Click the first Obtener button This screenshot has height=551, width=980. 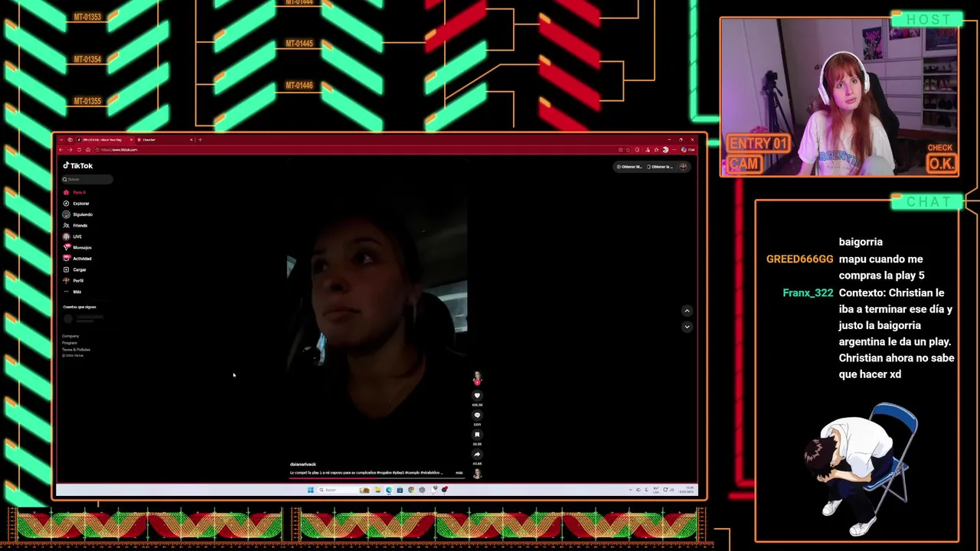coord(629,167)
